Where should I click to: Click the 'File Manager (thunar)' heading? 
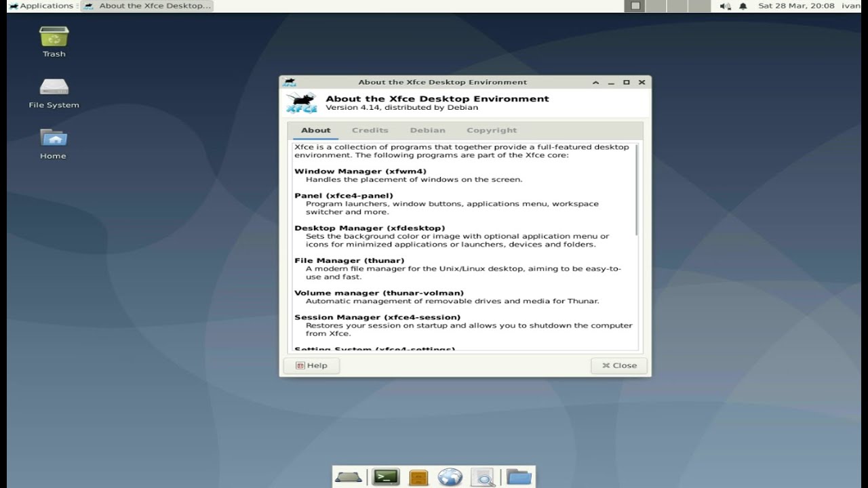[x=349, y=261]
